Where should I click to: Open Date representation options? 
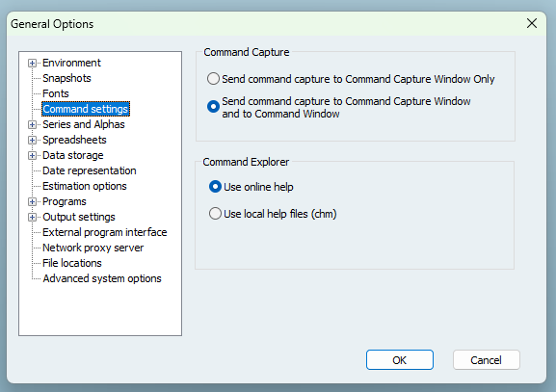click(x=90, y=170)
